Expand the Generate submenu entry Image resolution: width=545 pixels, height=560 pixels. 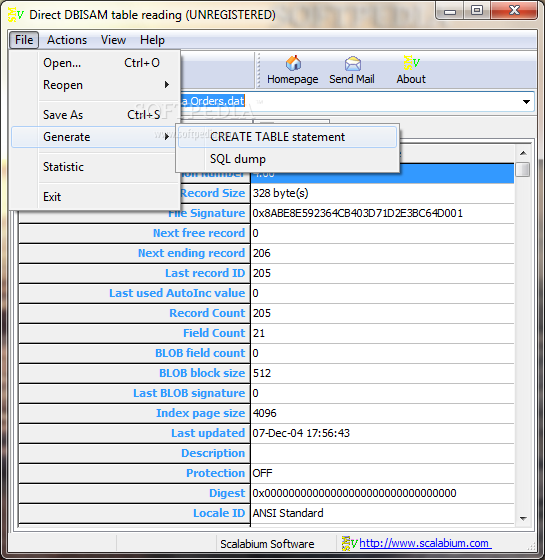(95, 137)
